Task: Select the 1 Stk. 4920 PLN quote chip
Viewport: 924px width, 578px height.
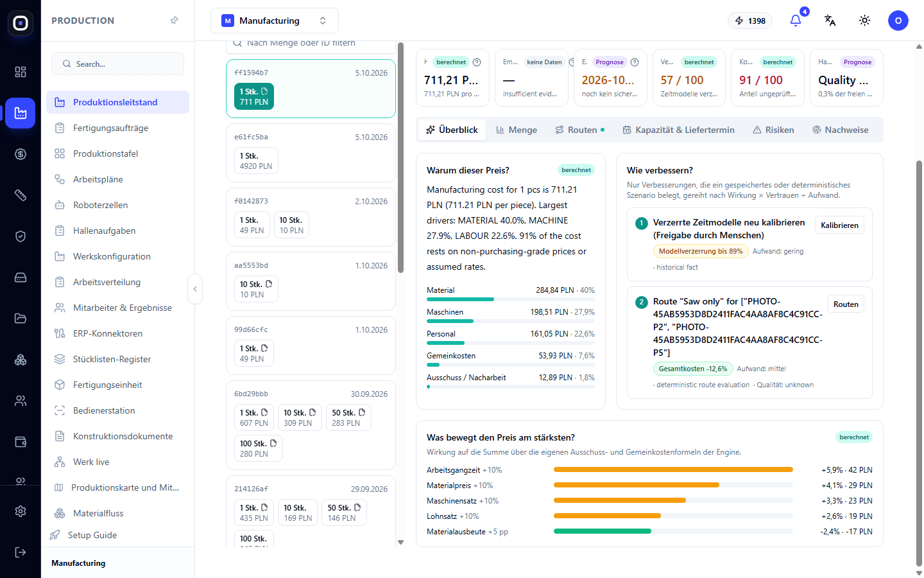Action: click(256, 161)
